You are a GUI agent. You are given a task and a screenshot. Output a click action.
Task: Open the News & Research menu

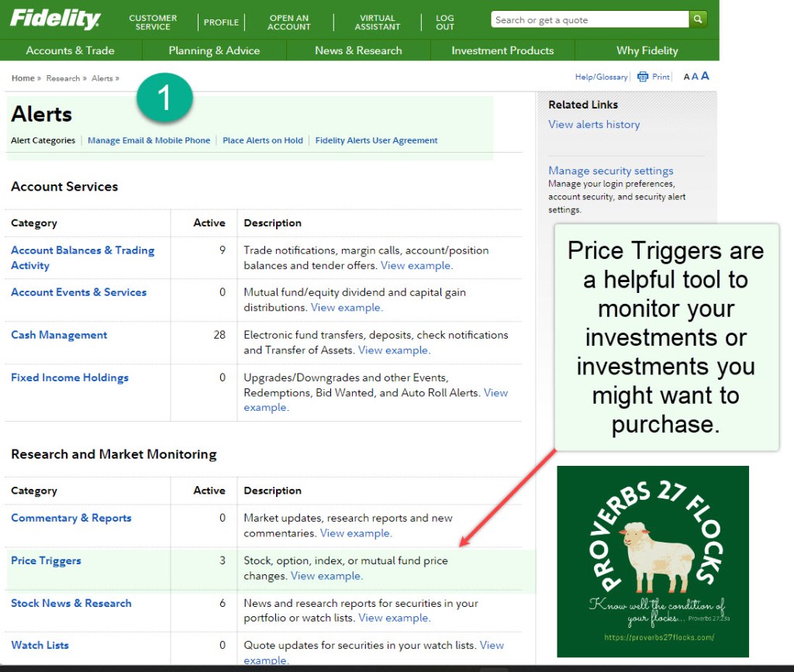coord(358,50)
